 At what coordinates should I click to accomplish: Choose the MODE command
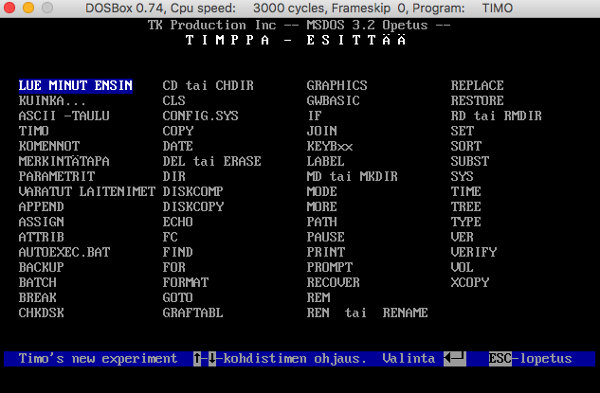322,191
